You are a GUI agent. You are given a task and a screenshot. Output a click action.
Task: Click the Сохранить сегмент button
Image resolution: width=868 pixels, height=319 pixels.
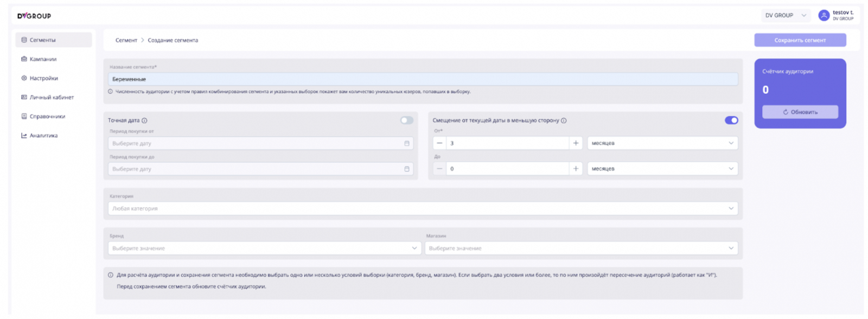coord(800,40)
